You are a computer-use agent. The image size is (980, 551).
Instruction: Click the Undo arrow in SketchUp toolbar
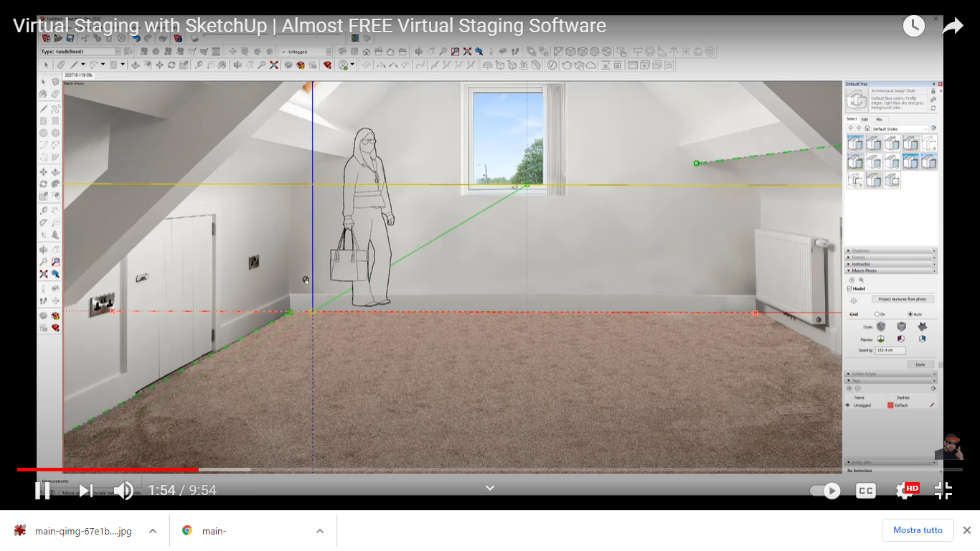[135, 38]
